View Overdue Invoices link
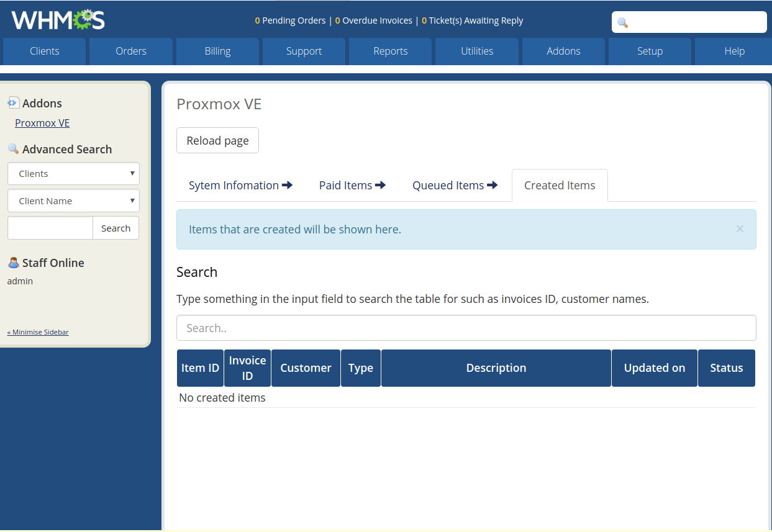Viewport: 772px width, 532px height. (x=374, y=20)
